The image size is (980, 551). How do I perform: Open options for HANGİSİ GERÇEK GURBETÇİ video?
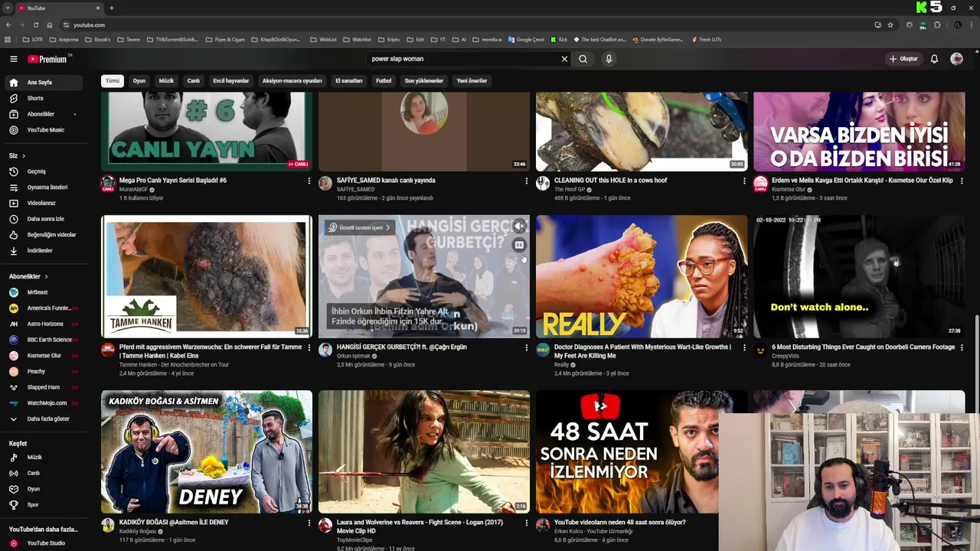click(x=526, y=347)
